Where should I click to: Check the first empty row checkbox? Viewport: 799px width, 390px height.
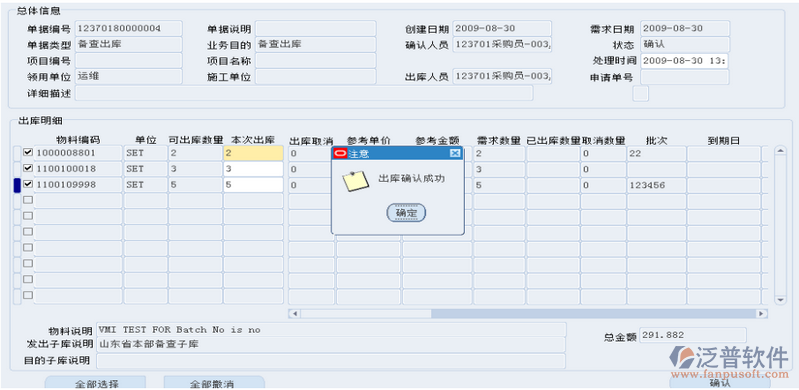pyautogui.click(x=28, y=200)
